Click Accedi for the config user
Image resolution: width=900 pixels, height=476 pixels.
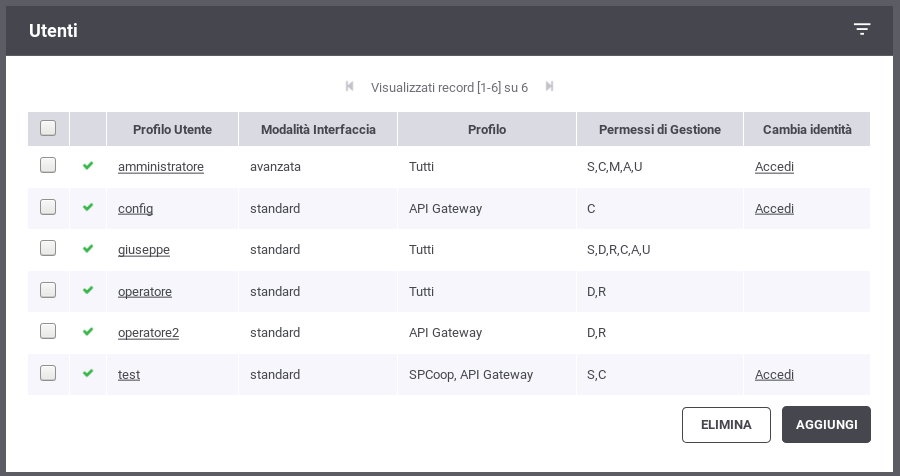[x=774, y=208]
